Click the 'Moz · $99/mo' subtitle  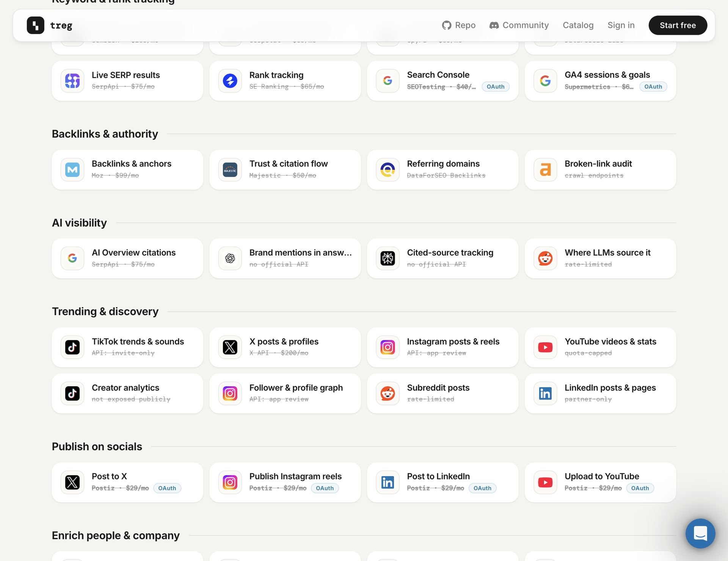point(115,176)
